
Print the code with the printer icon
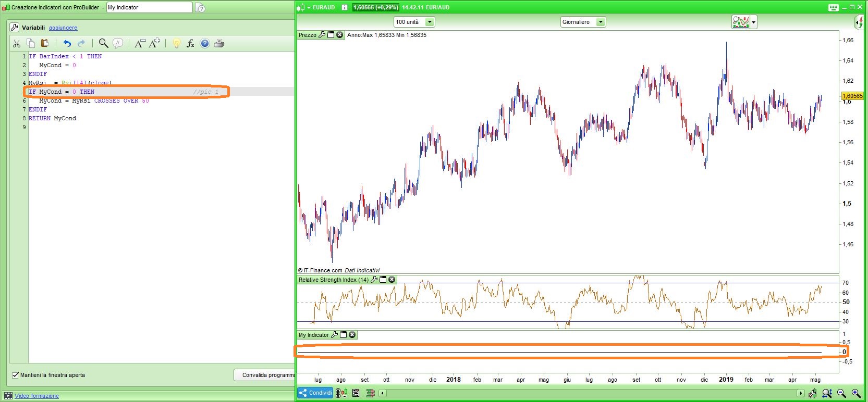[219, 43]
